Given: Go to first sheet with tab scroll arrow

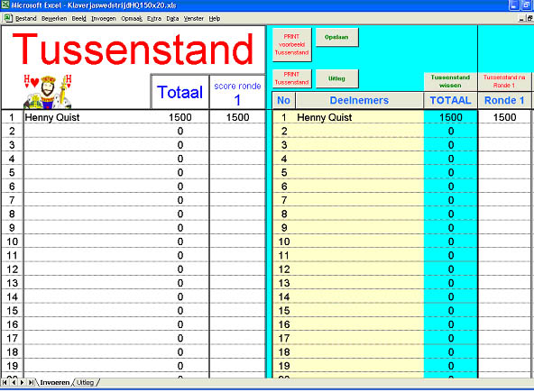Looking at the screenshot, I should pos(5,382).
